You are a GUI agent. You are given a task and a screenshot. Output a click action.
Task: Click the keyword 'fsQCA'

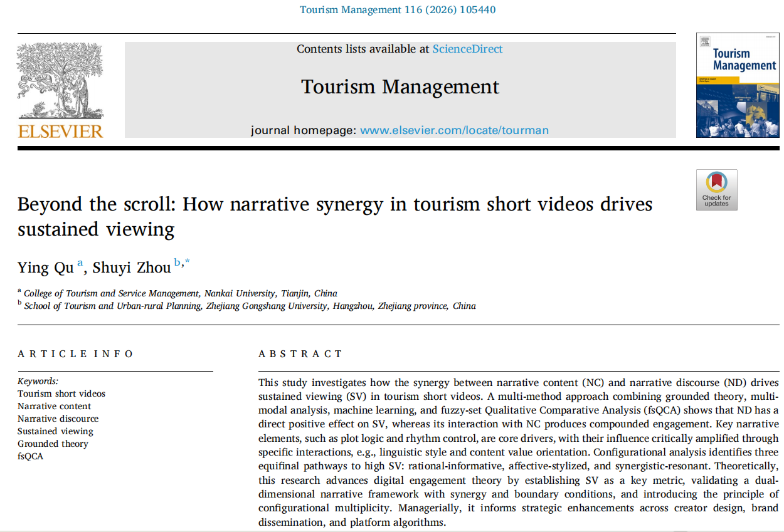pos(31,456)
